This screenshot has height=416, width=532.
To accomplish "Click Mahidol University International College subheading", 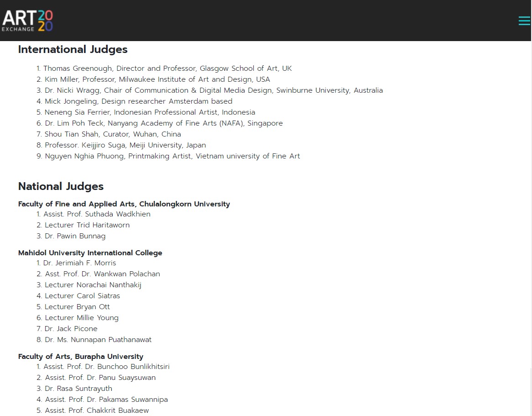I will click(x=90, y=253).
